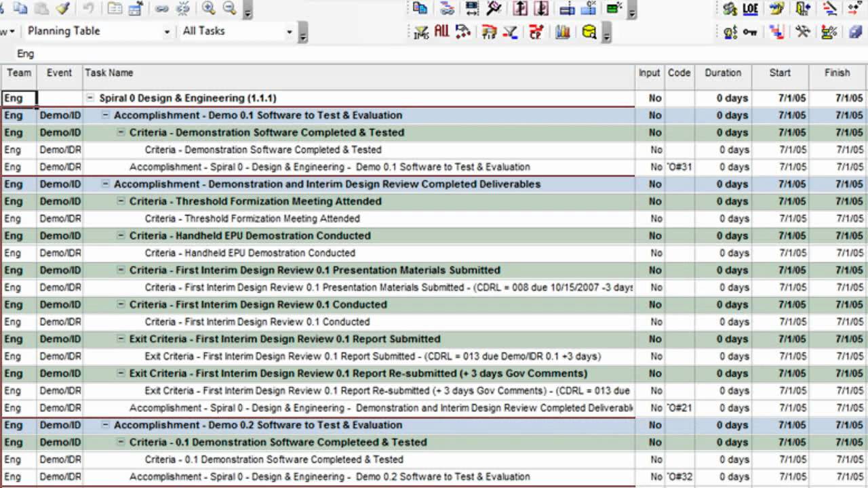The width and height of the screenshot is (868, 488).
Task: Click the exit door icon in right toolbar
Action: click(x=804, y=8)
